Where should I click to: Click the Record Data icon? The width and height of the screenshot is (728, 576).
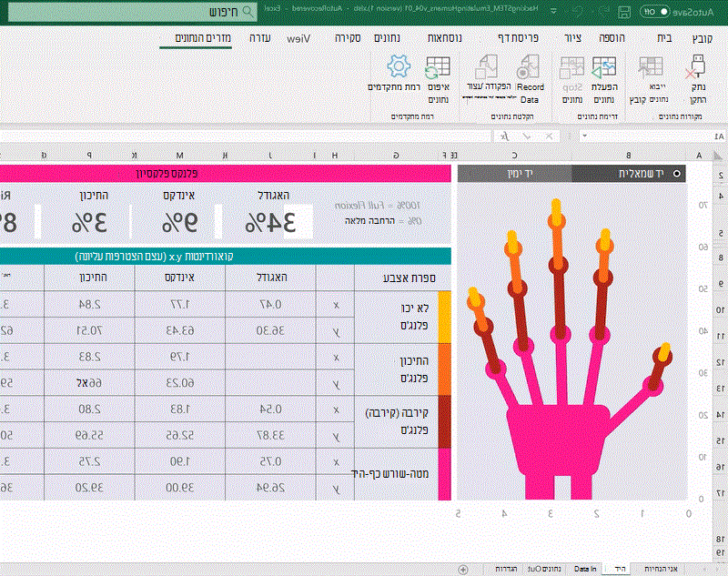tap(529, 66)
